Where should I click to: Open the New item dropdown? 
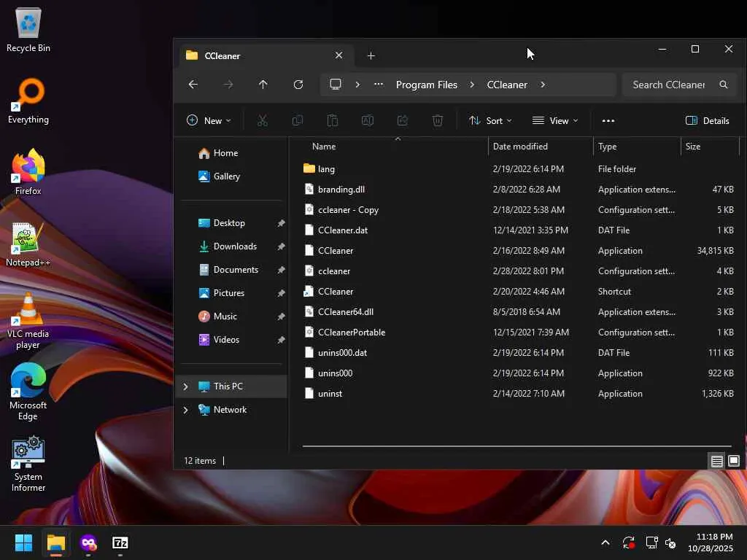coord(209,121)
